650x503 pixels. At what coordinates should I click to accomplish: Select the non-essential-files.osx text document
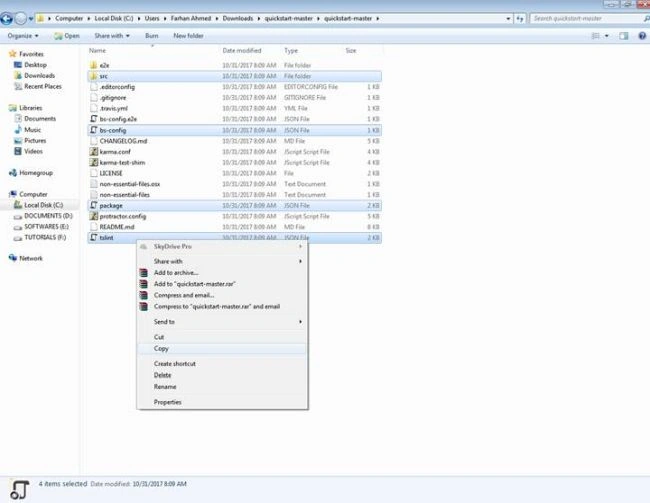235,184
